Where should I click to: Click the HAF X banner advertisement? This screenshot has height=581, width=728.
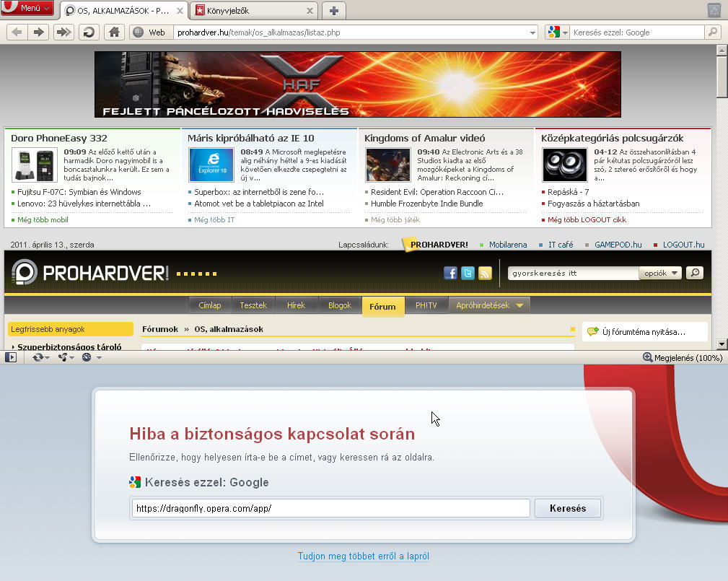click(357, 84)
